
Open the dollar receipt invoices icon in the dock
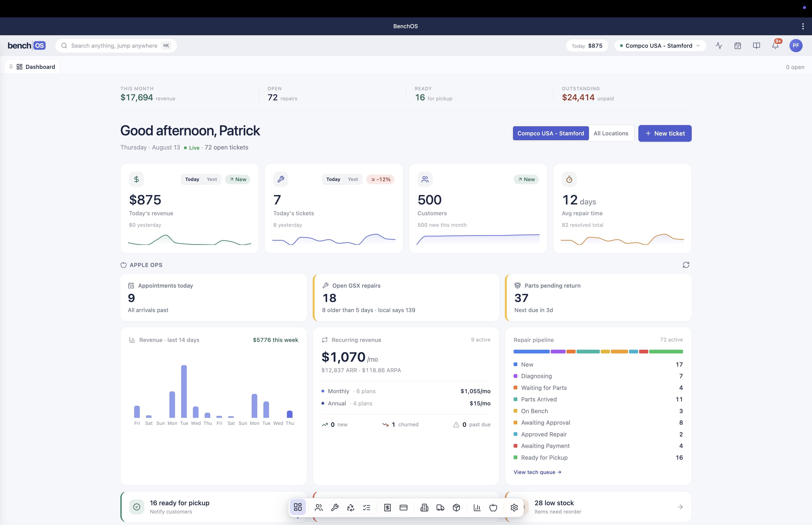coord(387,508)
